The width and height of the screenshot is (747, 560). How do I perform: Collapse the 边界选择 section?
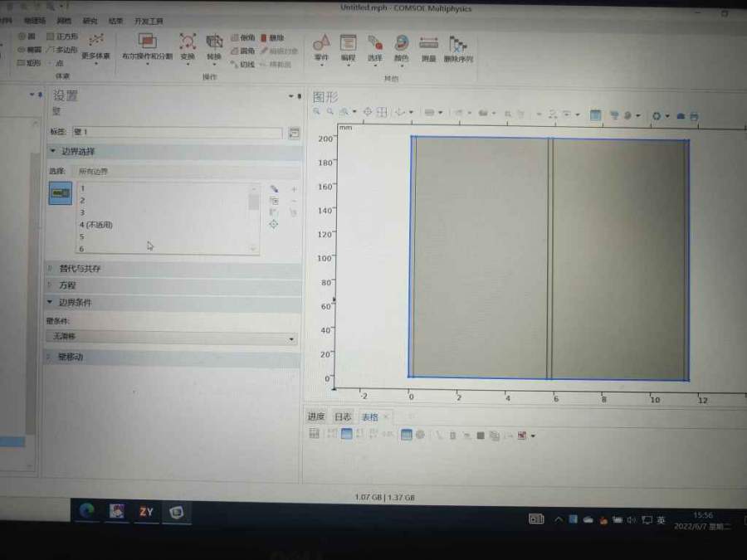click(x=53, y=151)
